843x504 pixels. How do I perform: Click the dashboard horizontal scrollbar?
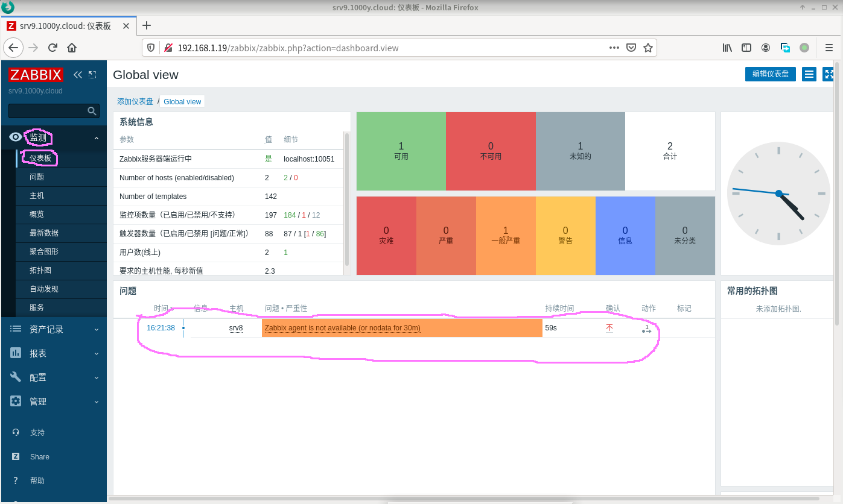[x=465, y=499]
